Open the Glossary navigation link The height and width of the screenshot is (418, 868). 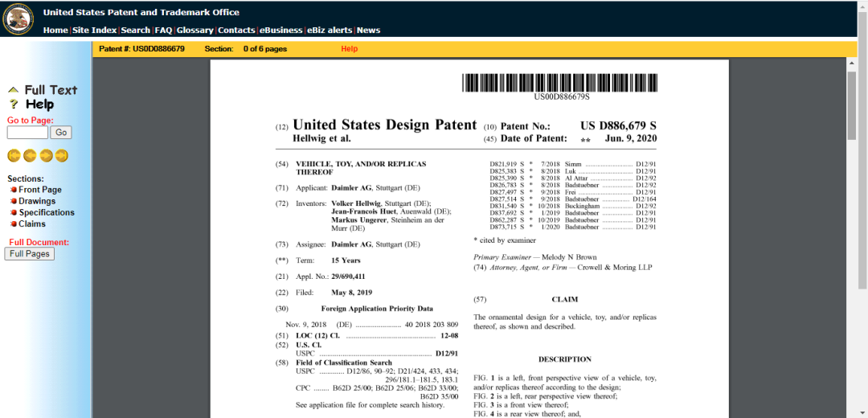point(194,31)
